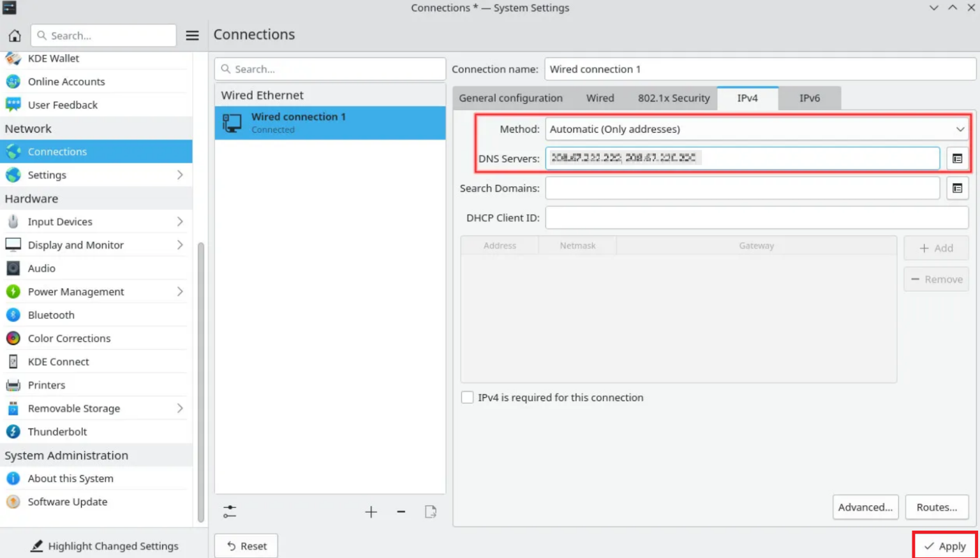Open the connection configuration icon below the list
Screen dimensions: 980x558
click(230, 511)
